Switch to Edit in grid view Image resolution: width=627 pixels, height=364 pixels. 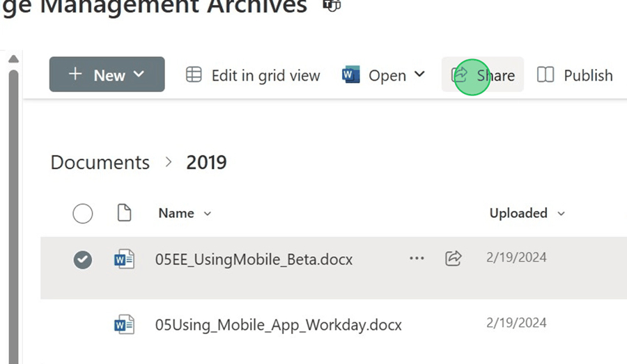pyautogui.click(x=253, y=75)
